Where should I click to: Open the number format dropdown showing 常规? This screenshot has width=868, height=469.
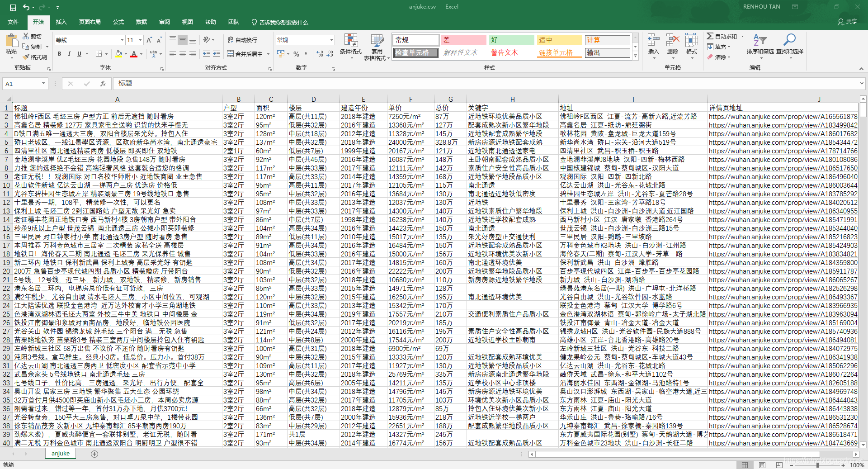coord(332,40)
